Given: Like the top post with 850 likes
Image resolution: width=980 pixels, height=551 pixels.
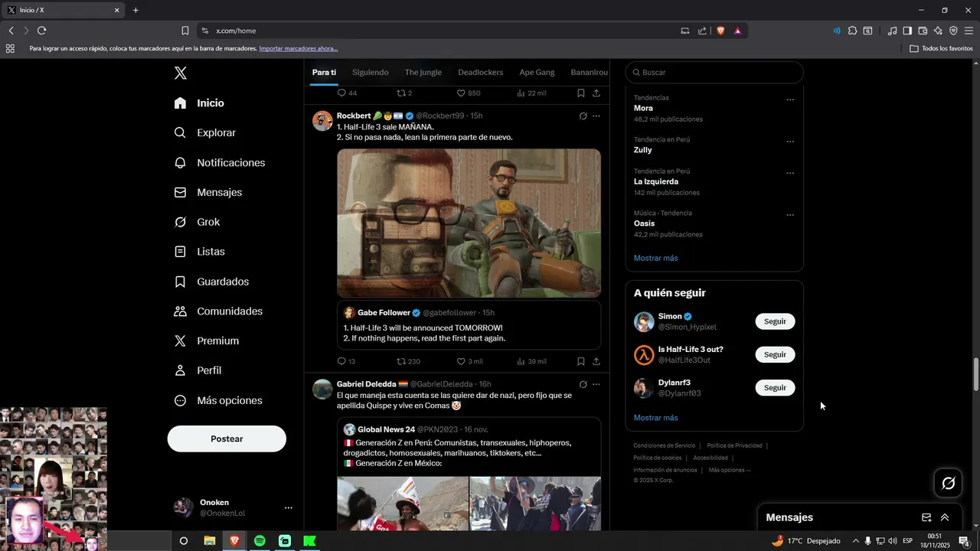Looking at the screenshot, I should tap(469, 93).
